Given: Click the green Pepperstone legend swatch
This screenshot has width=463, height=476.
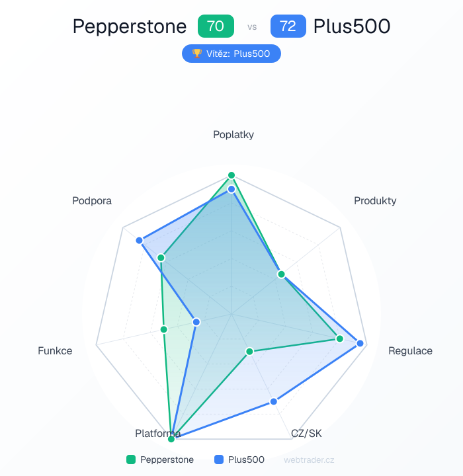Looking at the screenshot, I should tap(131, 459).
